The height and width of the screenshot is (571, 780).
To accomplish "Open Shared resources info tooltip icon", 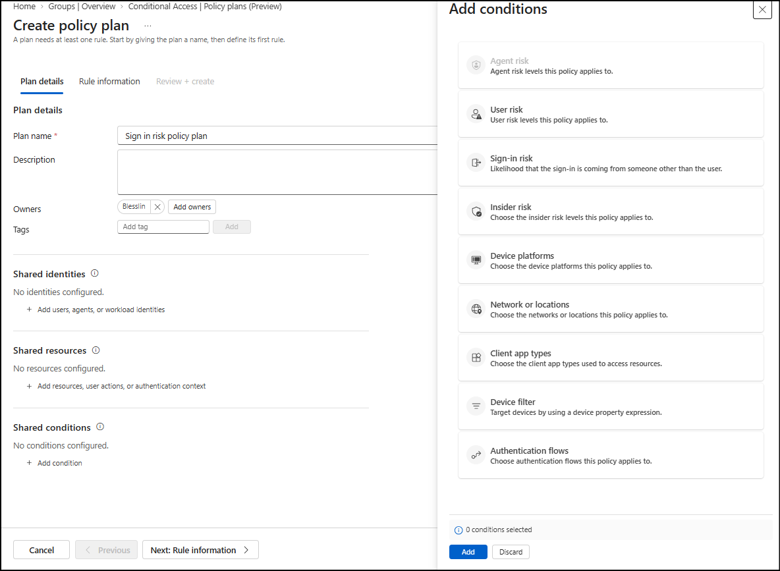I will point(96,350).
